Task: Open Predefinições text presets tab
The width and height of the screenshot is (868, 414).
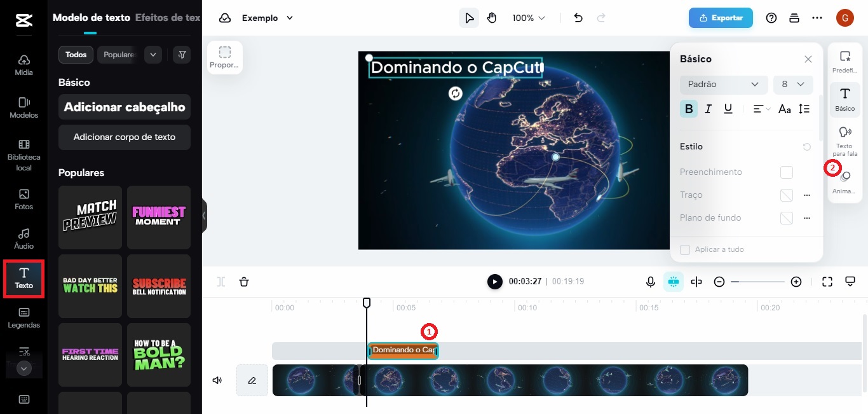Action: (845, 62)
